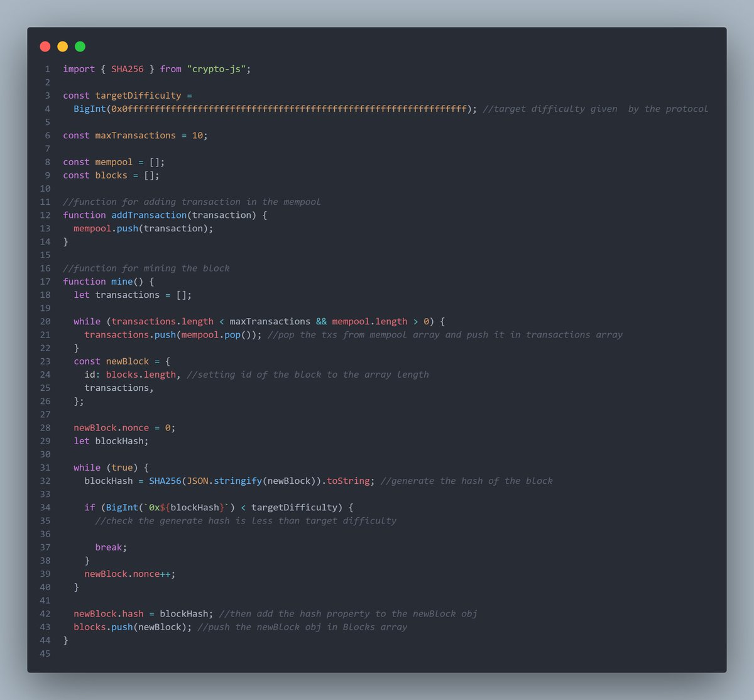The width and height of the screenshot is (754, 700).
Task: Click the addTransaction function name
Action: pyautogui.click(x=149, y=215)
